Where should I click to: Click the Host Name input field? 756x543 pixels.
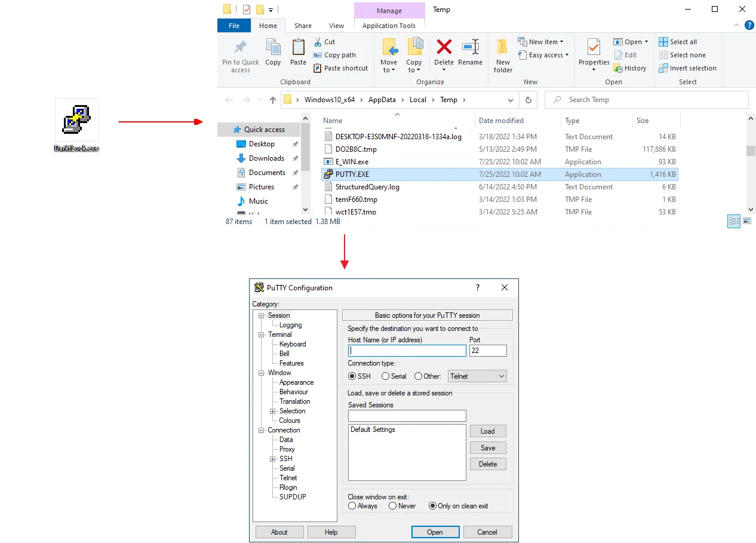(407, 351)
